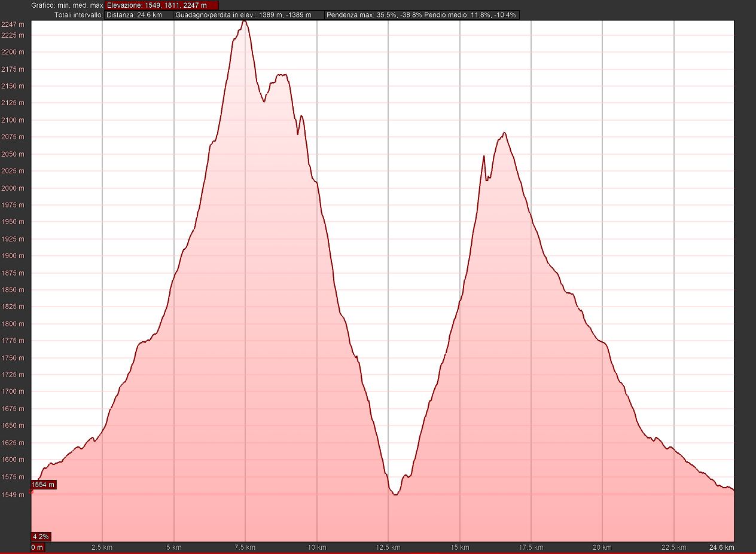This screenshot has width=756, height=554.
Task: Click the 1554 m cursor elevation tag
Action: tap(44, 485)
